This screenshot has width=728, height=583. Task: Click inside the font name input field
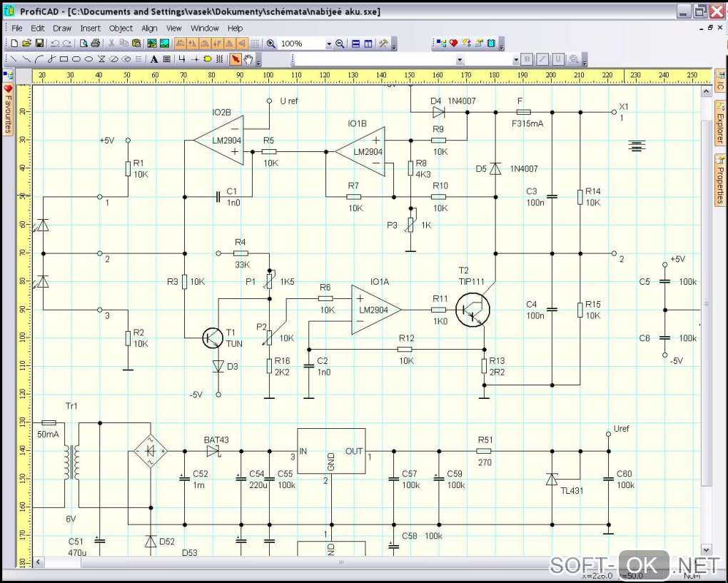[375, 59]
